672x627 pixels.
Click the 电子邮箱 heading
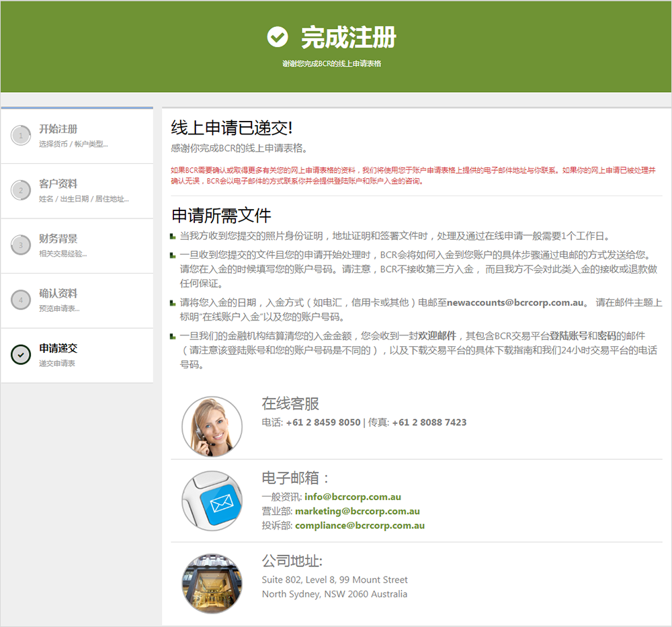(295, 478)
